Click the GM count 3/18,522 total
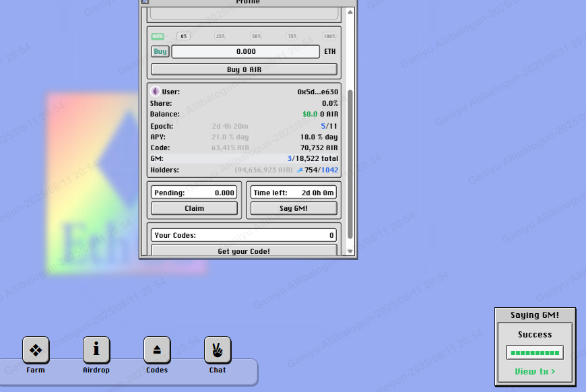Viewport: 586px width, 392px height. tap(313, 158)
